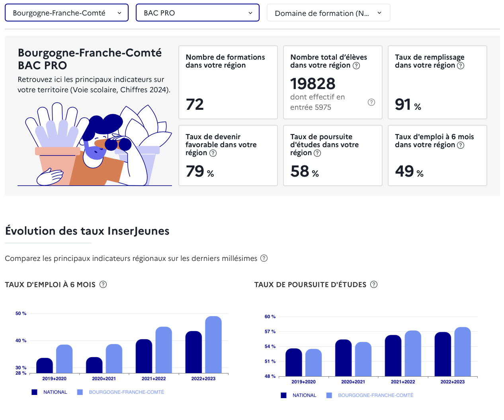Open the Bourgogne-Franche-Comté region dropdown
Viewport: 504px width, 420px height.
pos(66,13)
